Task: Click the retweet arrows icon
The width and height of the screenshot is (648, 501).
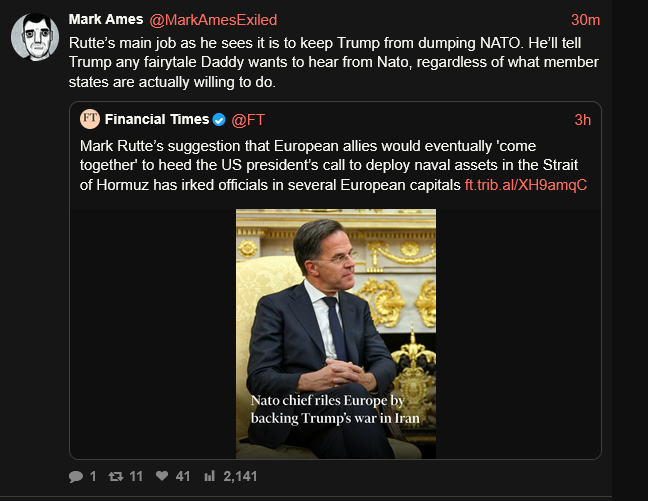Action: (116, 477)
